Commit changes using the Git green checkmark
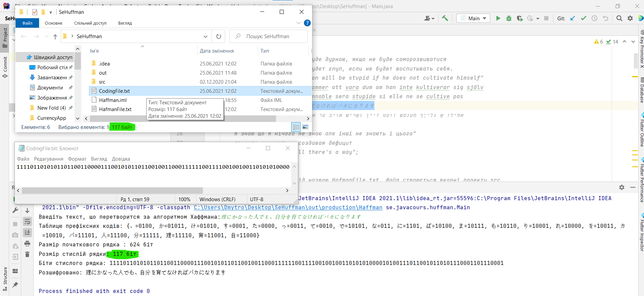The width and height of the screenshot is (644, 296). (584, 18)
